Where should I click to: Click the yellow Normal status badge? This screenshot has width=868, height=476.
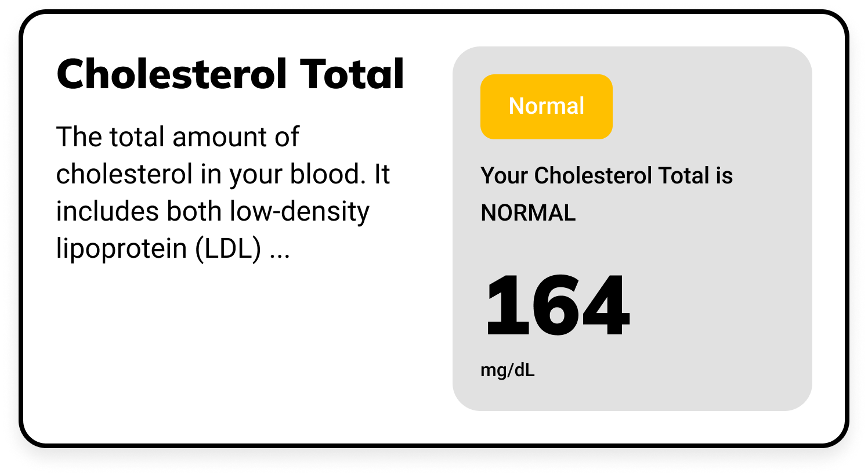coord(546,106)
